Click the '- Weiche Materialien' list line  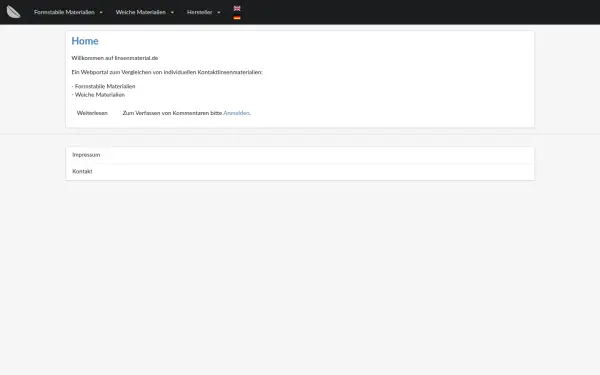(98, 95)
